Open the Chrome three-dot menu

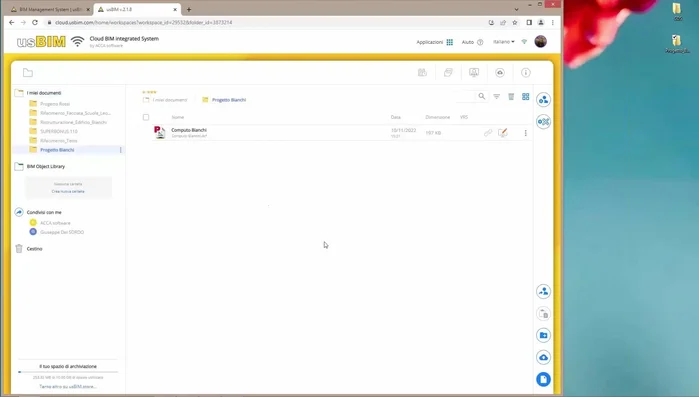pyautogui.click(x=553, y=23)
